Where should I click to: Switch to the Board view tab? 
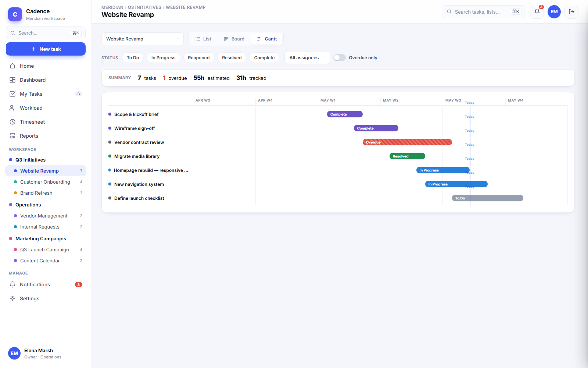tap(234, 39)
